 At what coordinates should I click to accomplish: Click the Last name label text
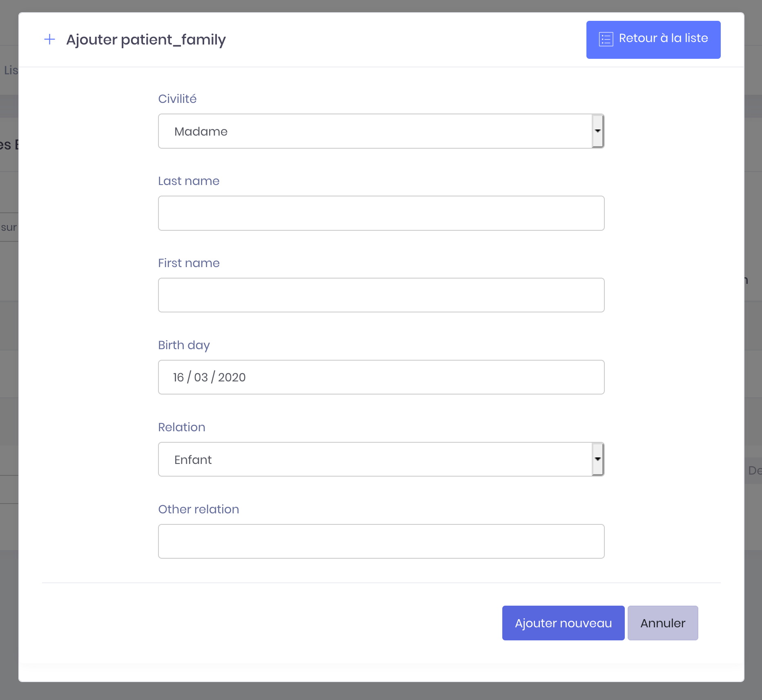pos(189,181)
